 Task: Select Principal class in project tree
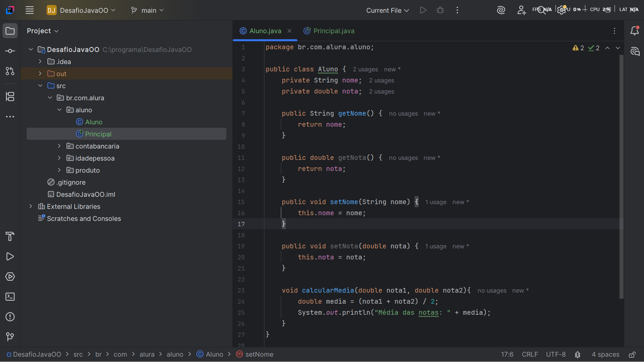94,134
